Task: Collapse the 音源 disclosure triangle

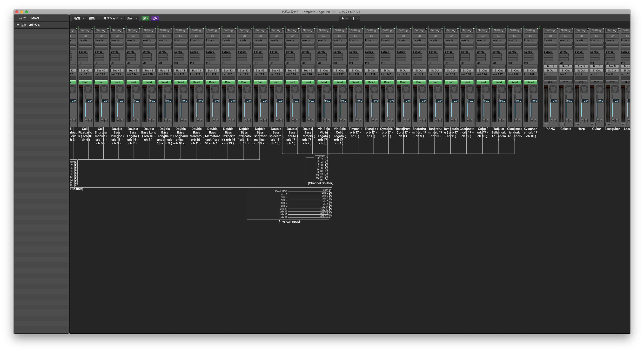Action: pyautogui.click(x=18, y=25)
